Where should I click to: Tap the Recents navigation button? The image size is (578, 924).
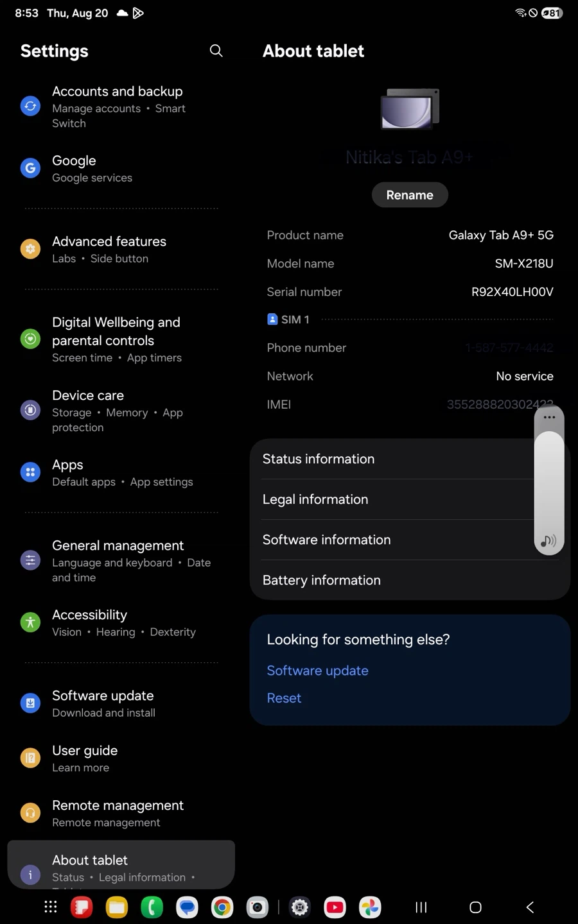click(x=421, y=907)
